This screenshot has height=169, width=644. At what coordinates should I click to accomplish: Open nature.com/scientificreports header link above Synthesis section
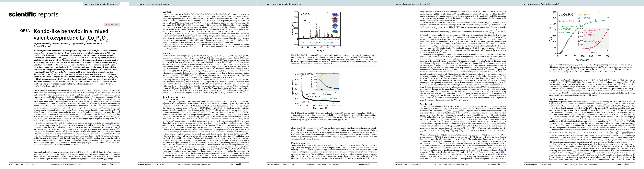coord(155,4)
